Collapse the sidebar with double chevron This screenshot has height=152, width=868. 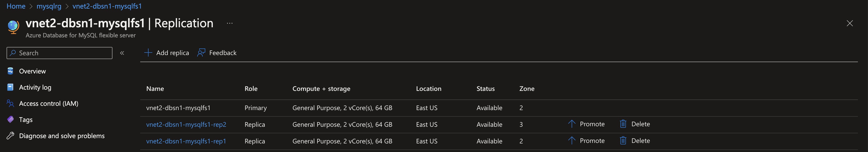(x=122, y=53)
